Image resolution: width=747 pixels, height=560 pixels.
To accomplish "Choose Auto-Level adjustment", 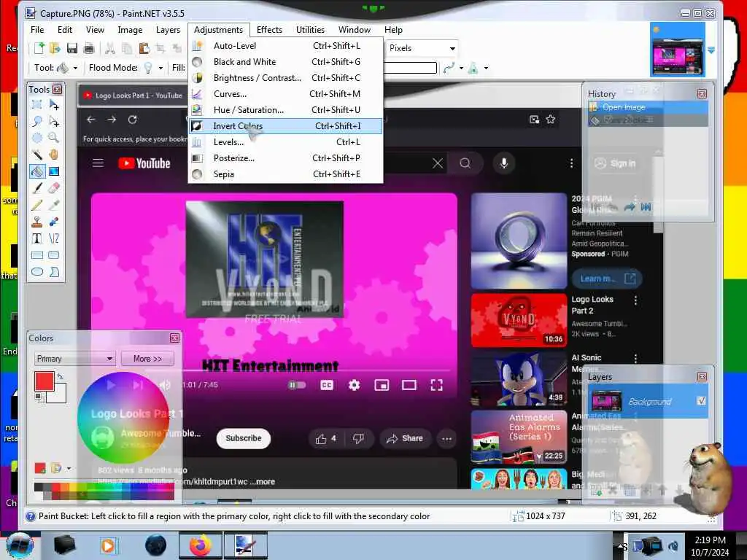I will (x=286, y=46).
